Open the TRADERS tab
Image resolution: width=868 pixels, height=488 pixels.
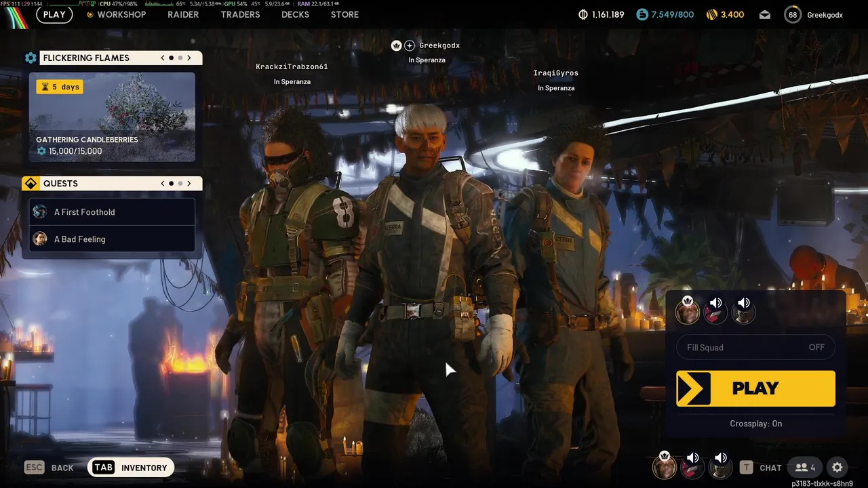240,14
